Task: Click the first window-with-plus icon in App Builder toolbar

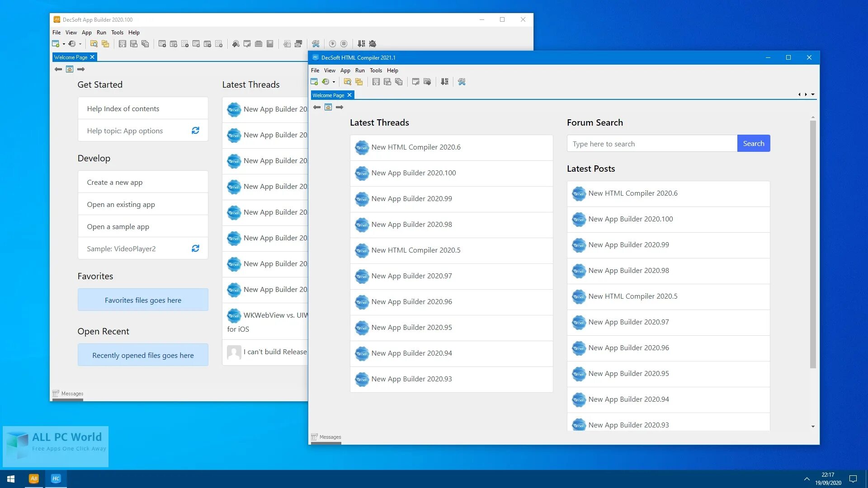Action: (x=162, y=44)
